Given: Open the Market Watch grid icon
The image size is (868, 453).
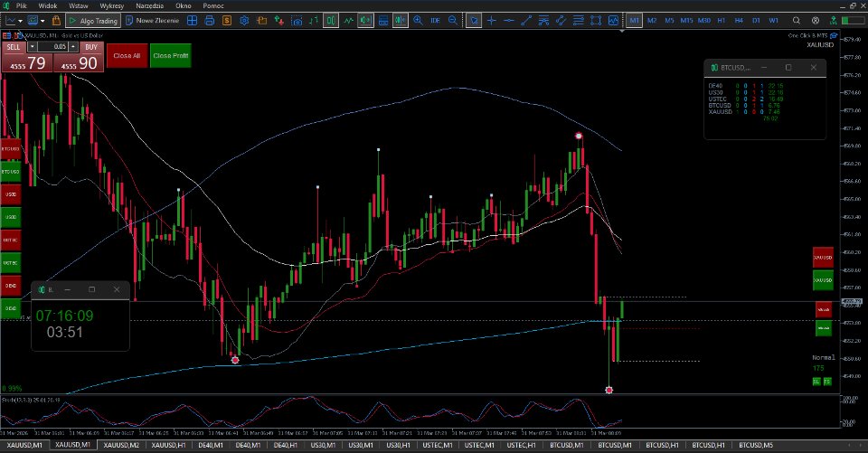Looking at the screenshot, I should 192,21.
